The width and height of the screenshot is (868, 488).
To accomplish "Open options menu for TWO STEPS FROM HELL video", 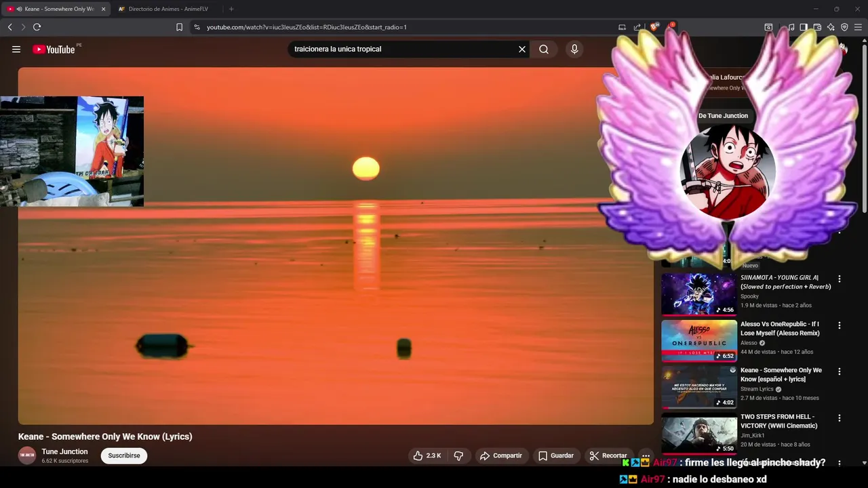I will [840, 418].
